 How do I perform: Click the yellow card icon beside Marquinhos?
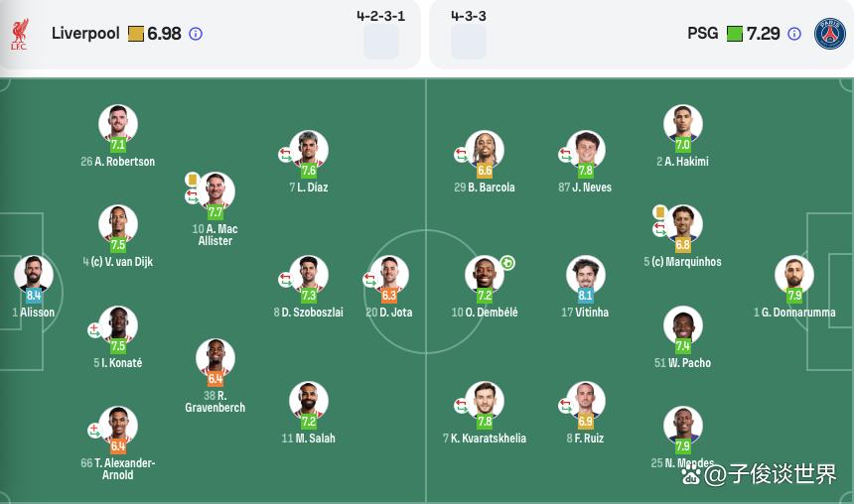(659, 211)
